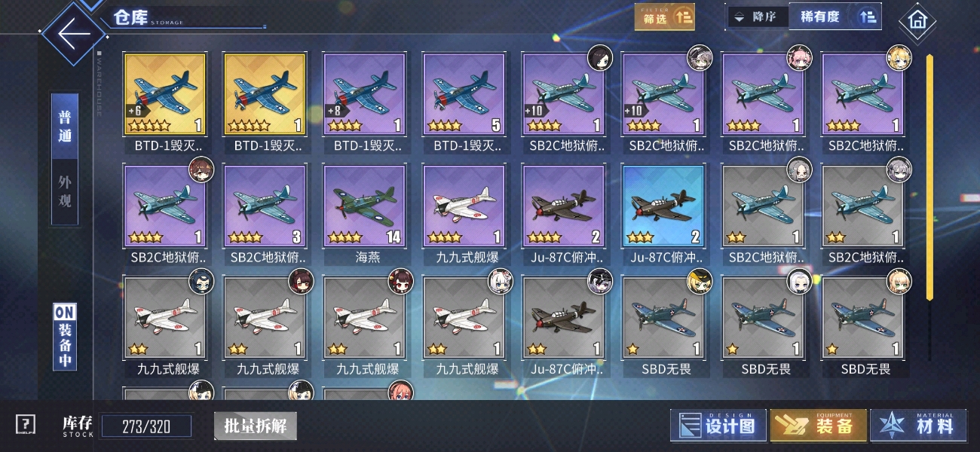Tap the white 九九式舰爆 four-star aircraft
The width and height of the screenshot is (980, 452).
(x=464, y=206)
